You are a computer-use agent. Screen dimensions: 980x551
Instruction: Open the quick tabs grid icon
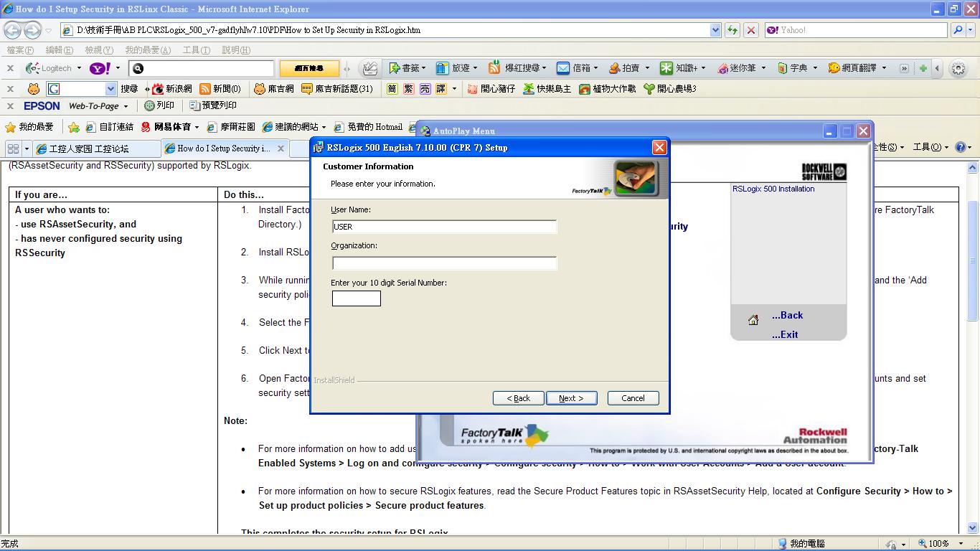[x=13, y=149]
